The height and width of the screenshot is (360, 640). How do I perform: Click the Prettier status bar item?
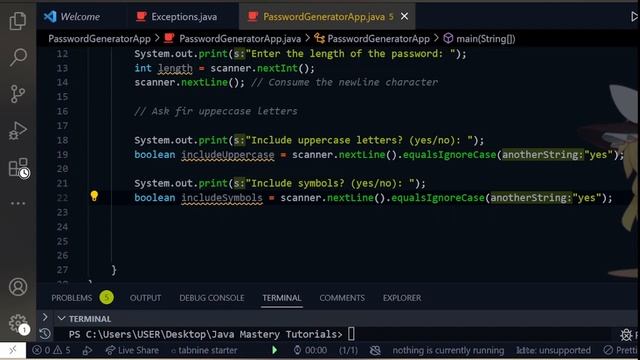[621, 350]
